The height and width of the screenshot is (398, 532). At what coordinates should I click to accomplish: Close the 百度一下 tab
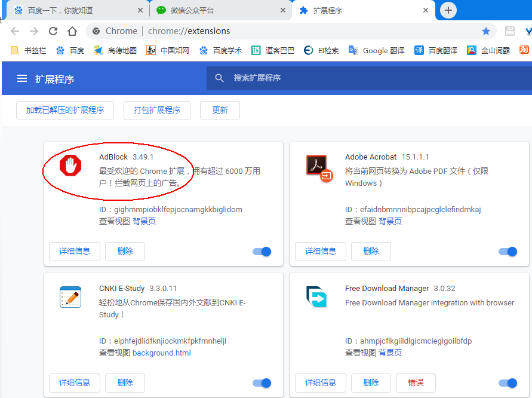click(x=140, y=11)
